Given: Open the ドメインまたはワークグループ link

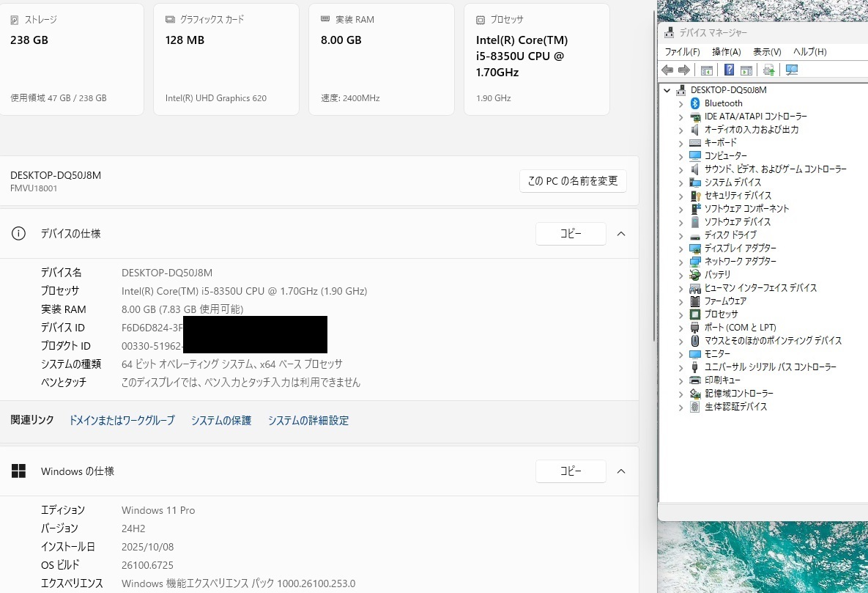Looking at the screenshot, I should [122, 421].
